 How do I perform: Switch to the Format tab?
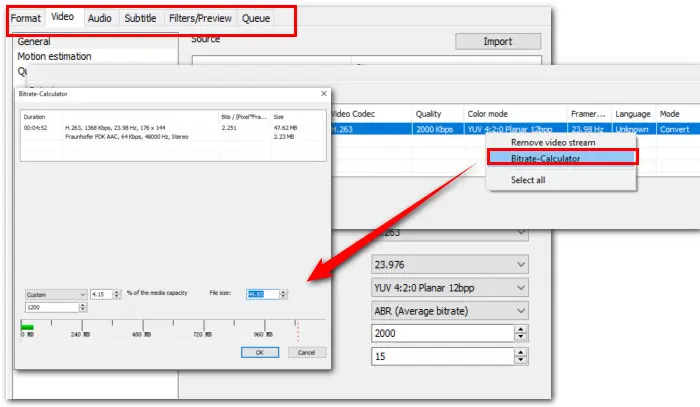[25, 18]
